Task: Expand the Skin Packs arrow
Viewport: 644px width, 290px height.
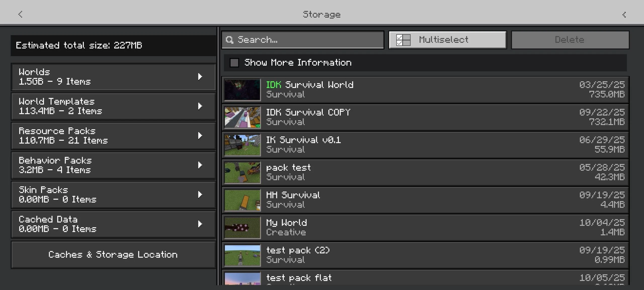Action: coord(200,194)
